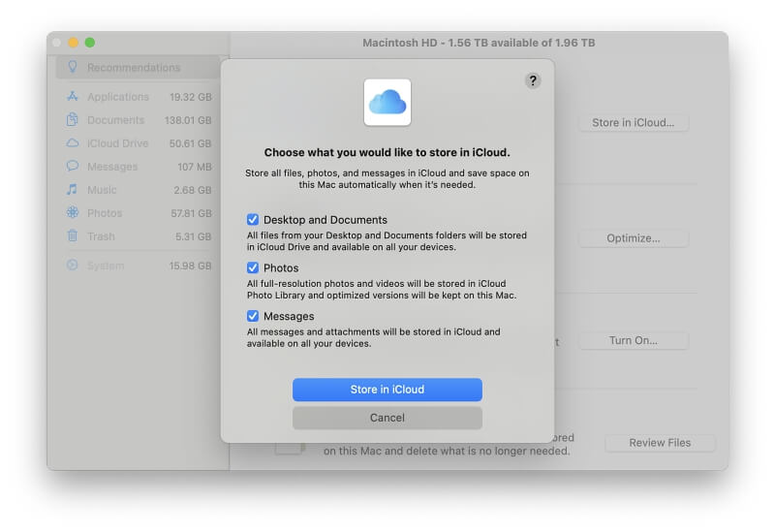This screenshot has width=775, height=532.
Task: Click the Photos flower icon in sidebar
Action: (x=73, y=212)
